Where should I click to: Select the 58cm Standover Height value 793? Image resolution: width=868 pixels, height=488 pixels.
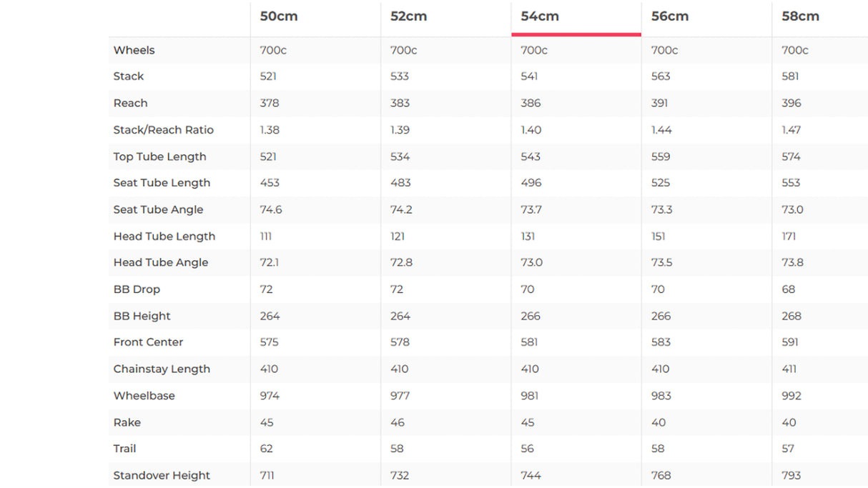pos(791,475)
